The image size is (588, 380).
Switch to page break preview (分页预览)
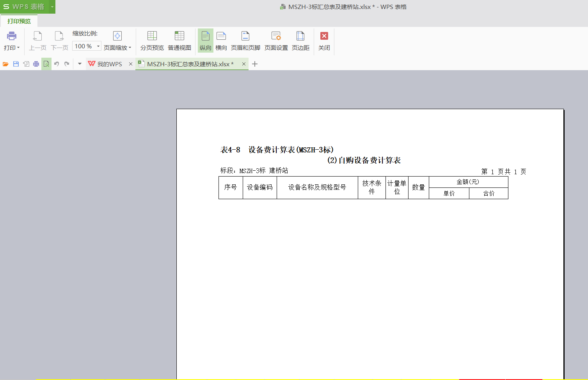click(x=152, y=41)
